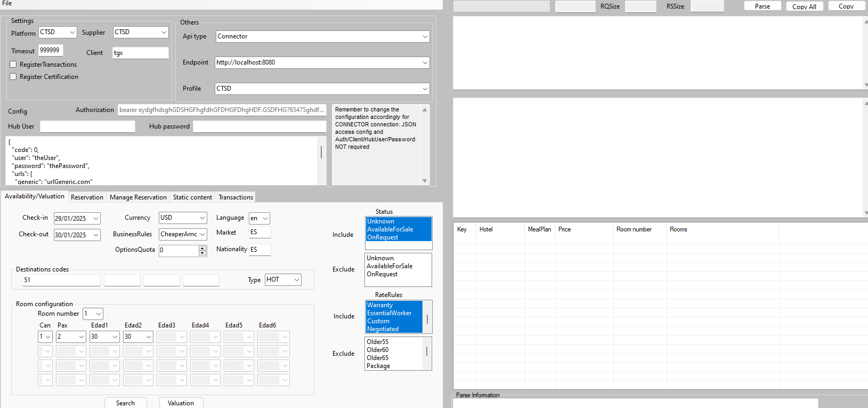868x408 pixels.
Task: Select OnRequest in Status Include list
Action: pos(398,237)
